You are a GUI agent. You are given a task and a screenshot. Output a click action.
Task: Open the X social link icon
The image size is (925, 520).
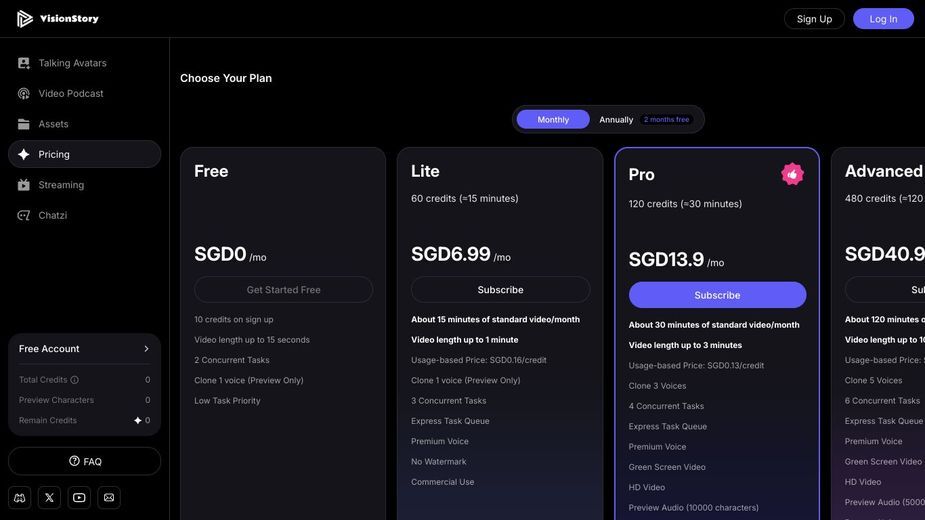point(50,498)
